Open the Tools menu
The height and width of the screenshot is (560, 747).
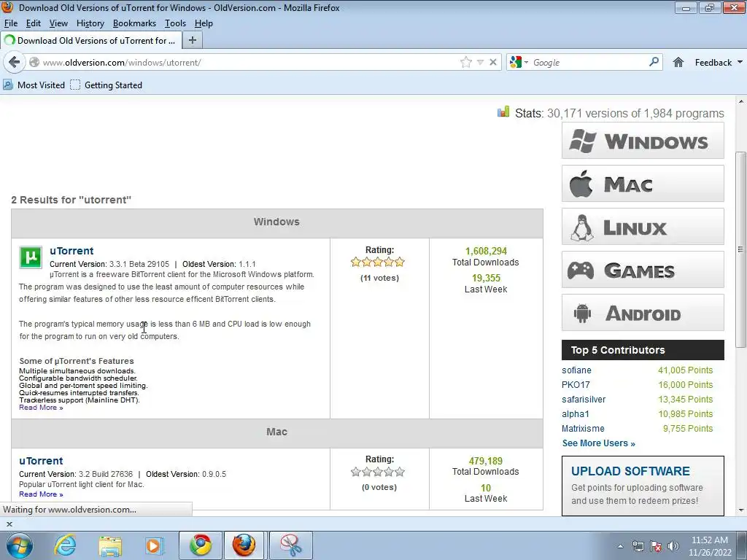[175, 23]
